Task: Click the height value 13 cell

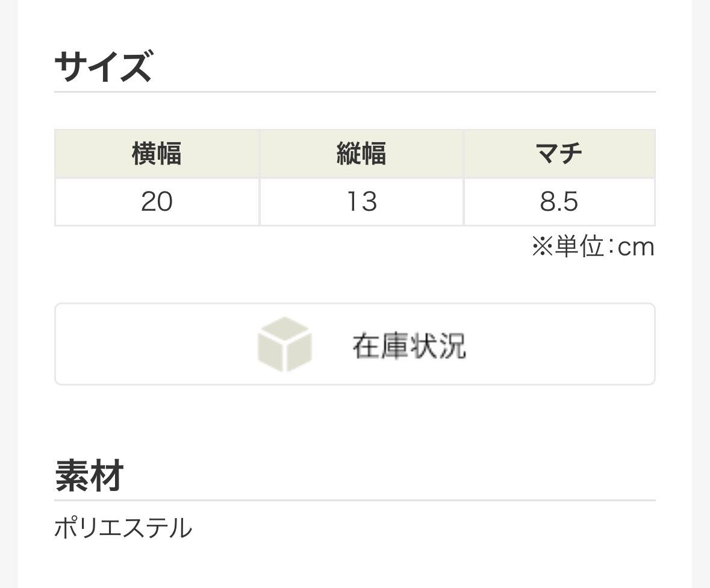Action: pos(361,202)
